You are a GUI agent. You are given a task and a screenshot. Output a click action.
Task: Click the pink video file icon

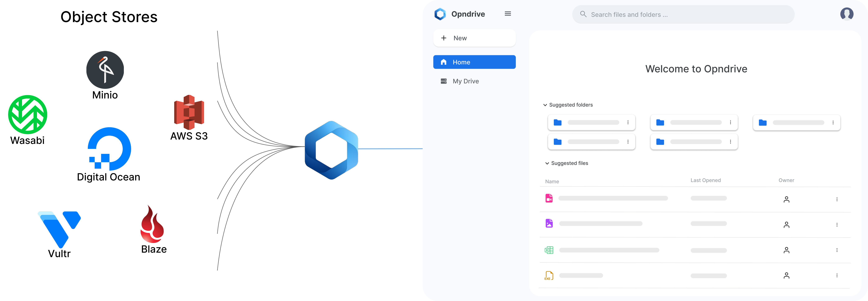tap(549, 198)
